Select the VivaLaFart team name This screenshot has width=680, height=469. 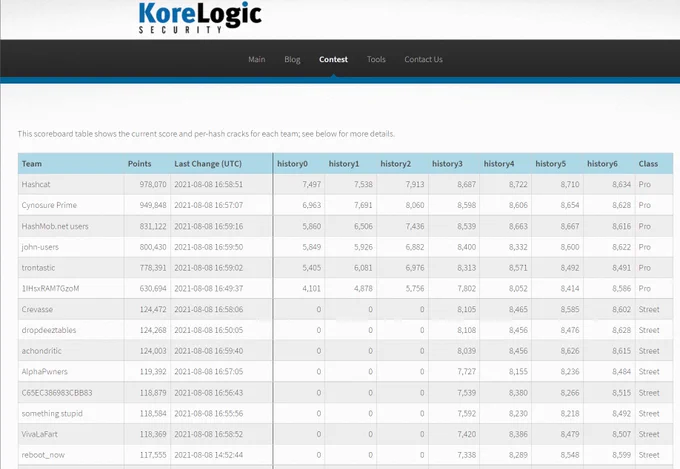[39, 434]
